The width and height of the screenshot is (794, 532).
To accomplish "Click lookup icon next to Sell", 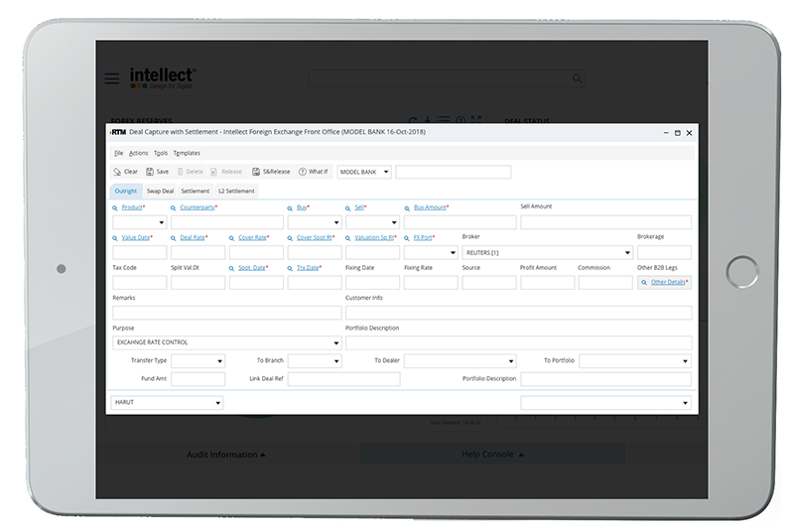I will (x=348, y=208).
